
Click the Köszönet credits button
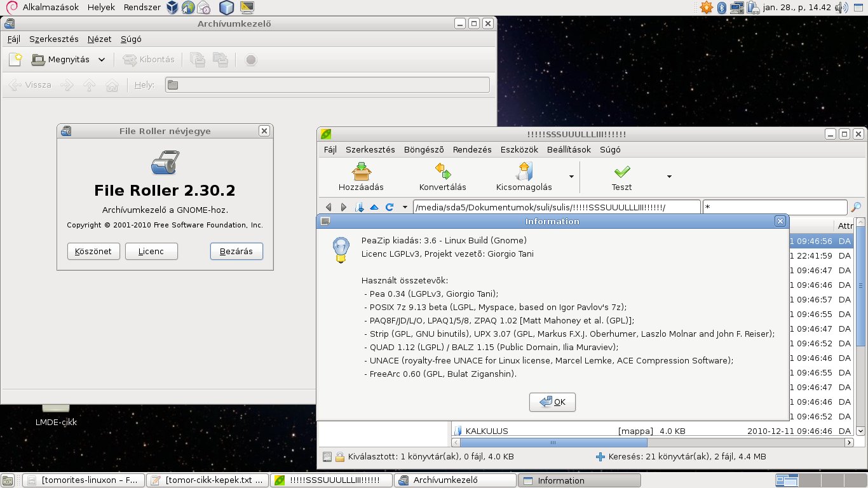click(x=93, y=252)
